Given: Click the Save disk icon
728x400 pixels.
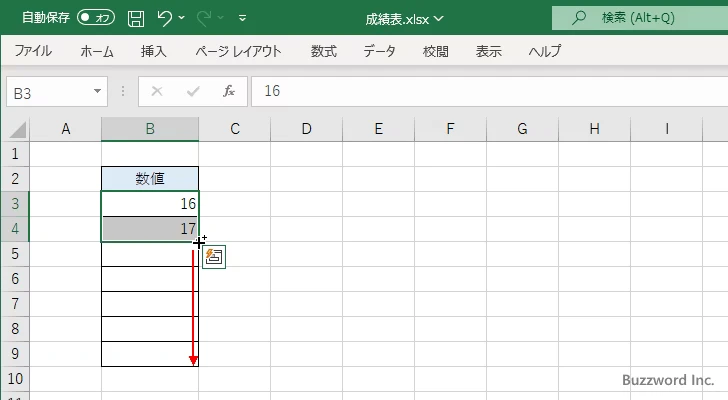Looking at the screenshot, I should point(136,19).
